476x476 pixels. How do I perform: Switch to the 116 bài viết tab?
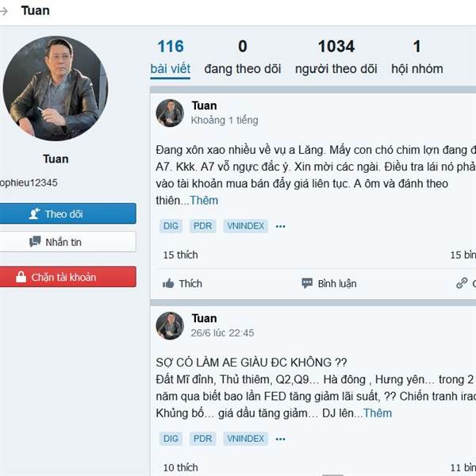pos(171,57)
